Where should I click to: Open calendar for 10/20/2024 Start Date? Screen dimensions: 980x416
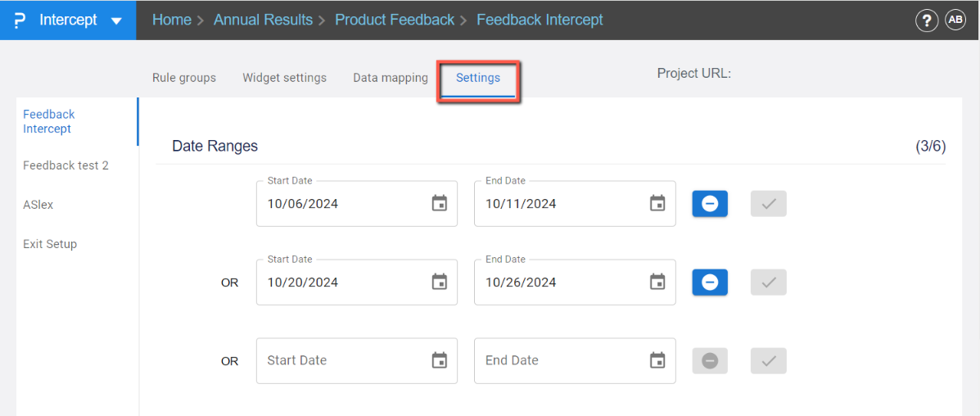tap(440, 283)
